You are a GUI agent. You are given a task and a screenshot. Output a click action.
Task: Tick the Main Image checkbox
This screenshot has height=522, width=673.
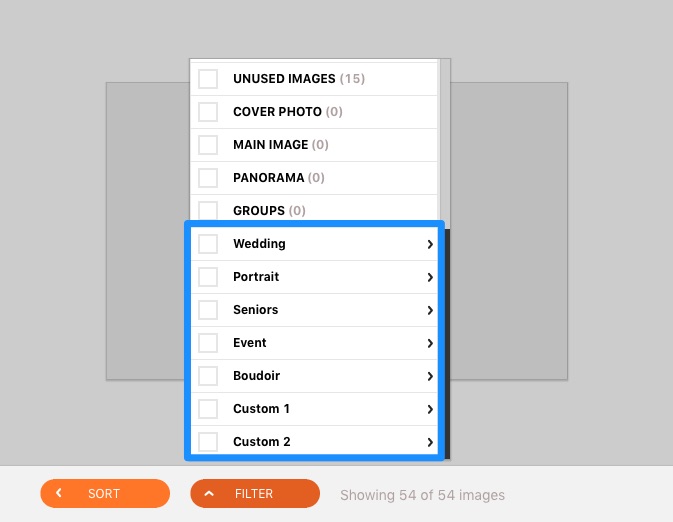(208, 145)
